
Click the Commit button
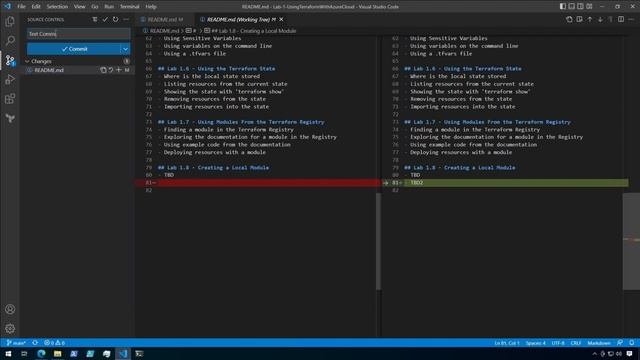pyautogui.click(x=74, y=49)
